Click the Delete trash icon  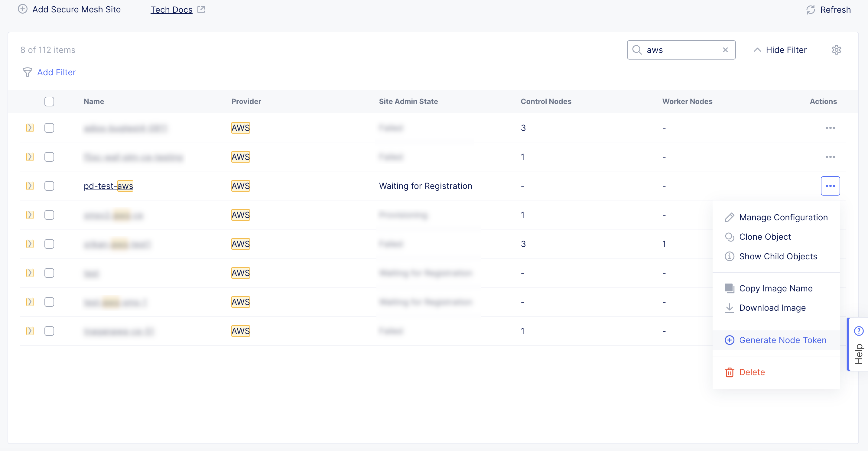(x=729, y=372)
